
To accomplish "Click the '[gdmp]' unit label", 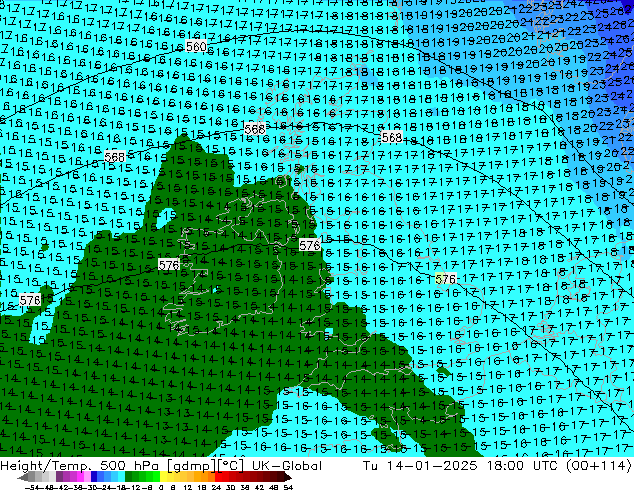I will tap(191, 466).
